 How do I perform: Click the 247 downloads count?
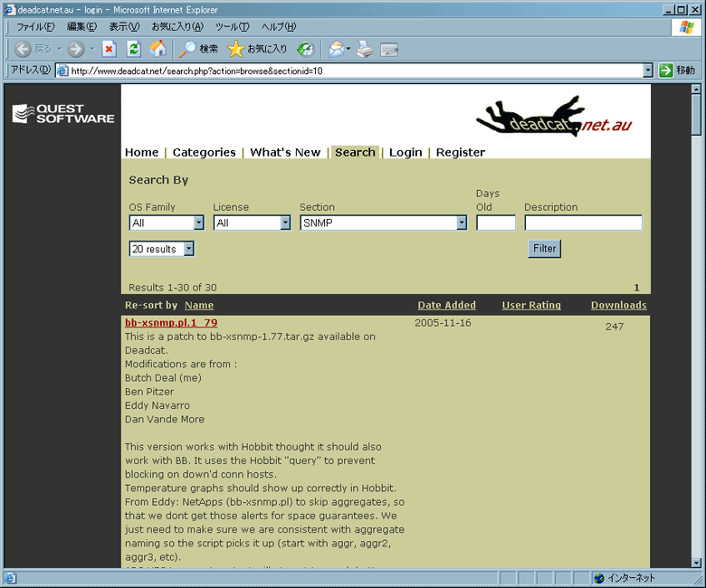coord(615,327)
